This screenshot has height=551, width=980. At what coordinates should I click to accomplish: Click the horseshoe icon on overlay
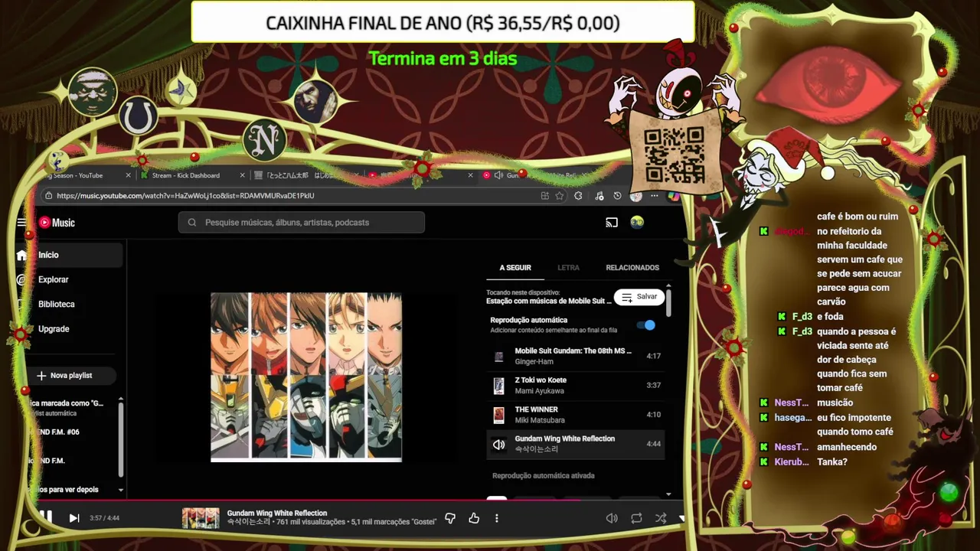coord(139,117)
